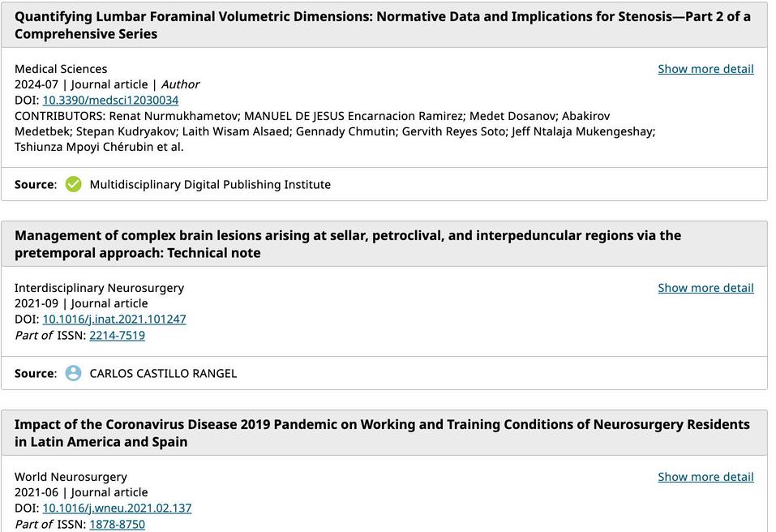The height and width of the screenshot is (532, 776).
Task: Open DOI link 10.1016/j.wneu.2021.02.137
Action: click(x=117, y=508)
